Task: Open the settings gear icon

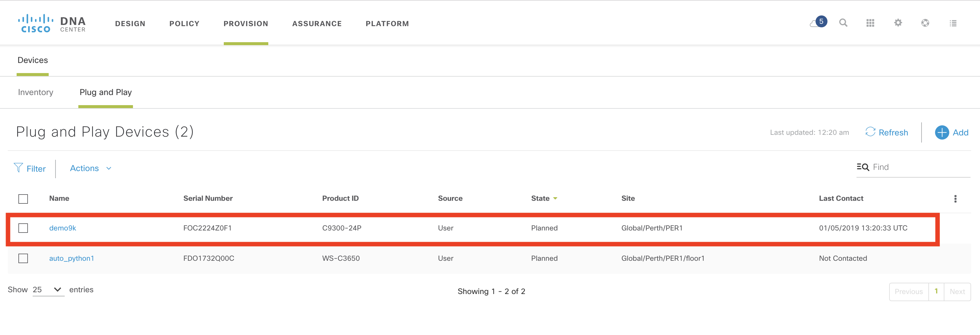Action: 898,23
